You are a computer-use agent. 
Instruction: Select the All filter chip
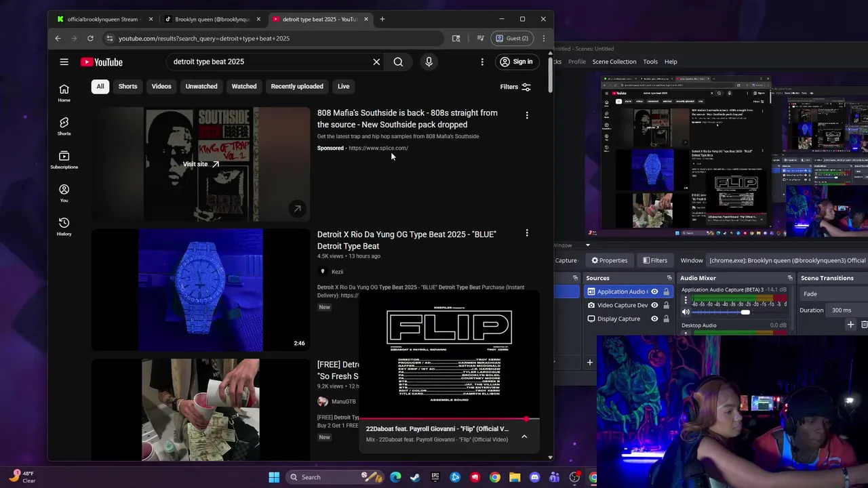pyautogui.click(x=100, y=86)
